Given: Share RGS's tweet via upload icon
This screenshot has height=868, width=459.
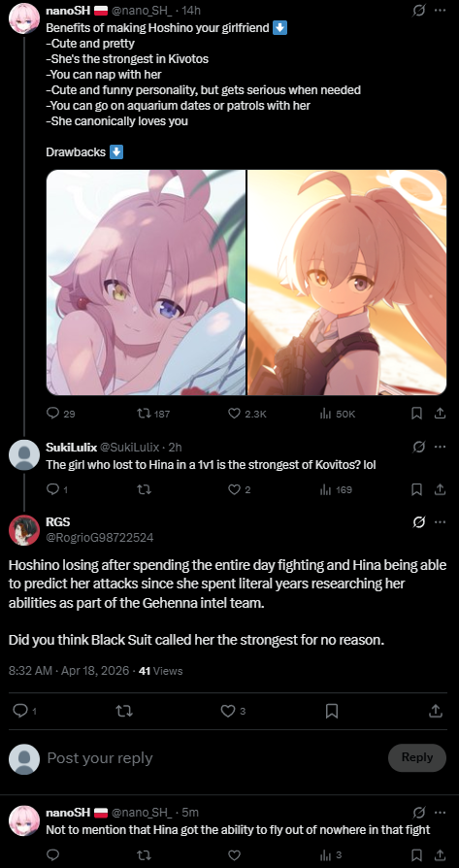Looking at the screenshot, I should click(435, 711).
